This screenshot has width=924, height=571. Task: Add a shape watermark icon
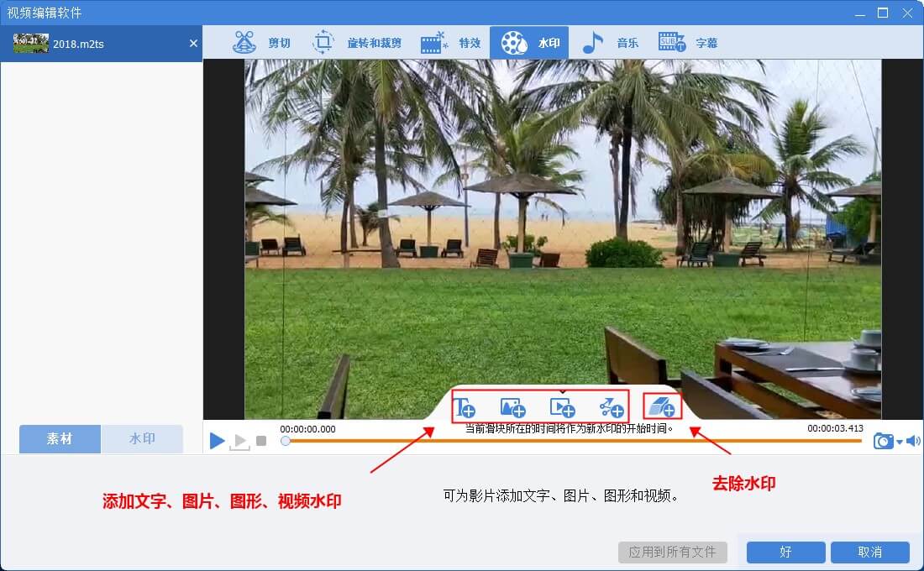click(611, 407)
